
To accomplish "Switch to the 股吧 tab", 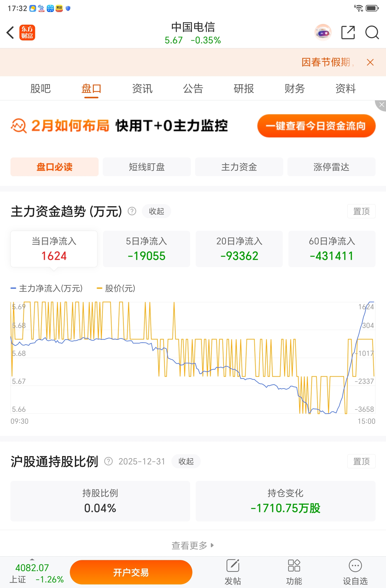I will tap(40, 88).
